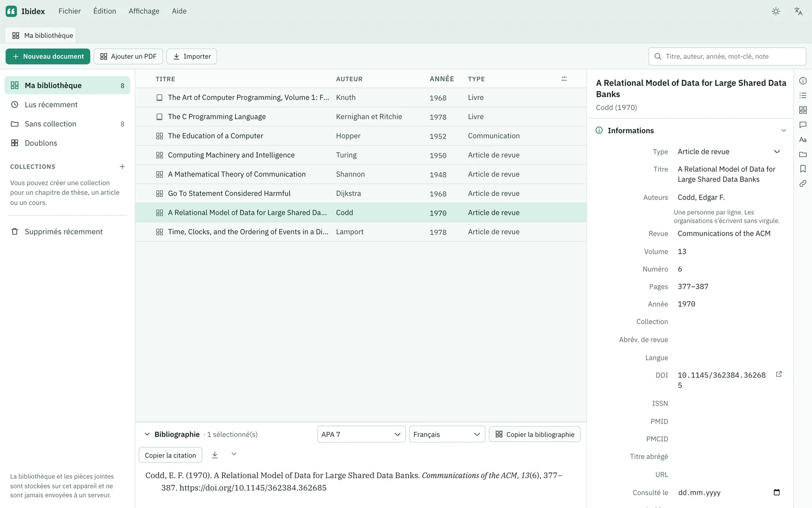Open the language translation icon
Image resolution: width=812 pixels, height=508 pixels.
tap(798, 11)
